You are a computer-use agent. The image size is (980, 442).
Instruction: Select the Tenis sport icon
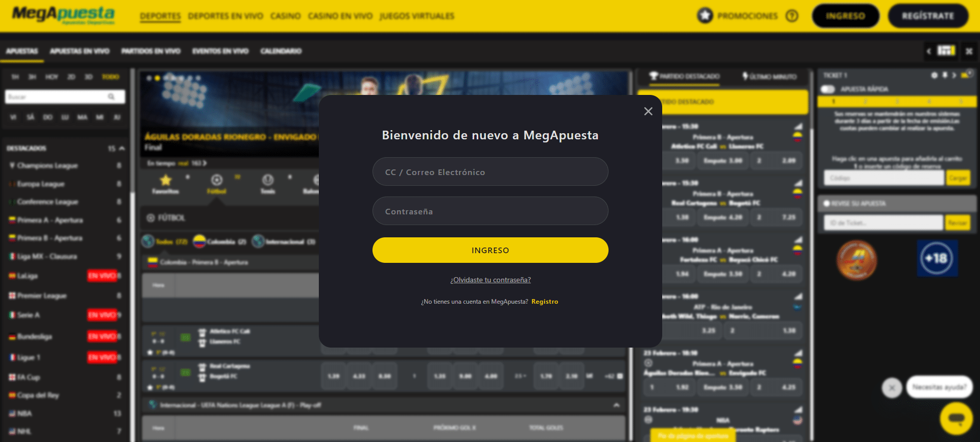click(268, 180)
